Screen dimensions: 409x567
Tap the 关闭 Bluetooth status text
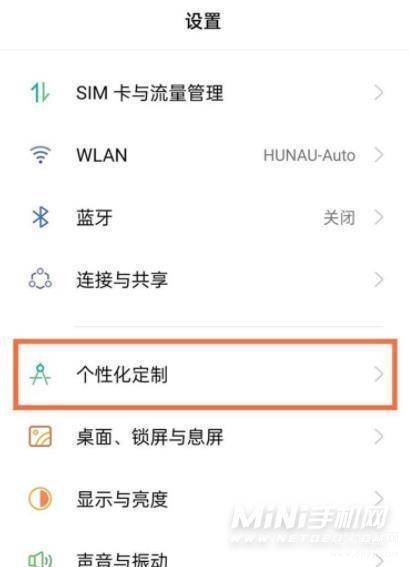(x=339, y=218)
